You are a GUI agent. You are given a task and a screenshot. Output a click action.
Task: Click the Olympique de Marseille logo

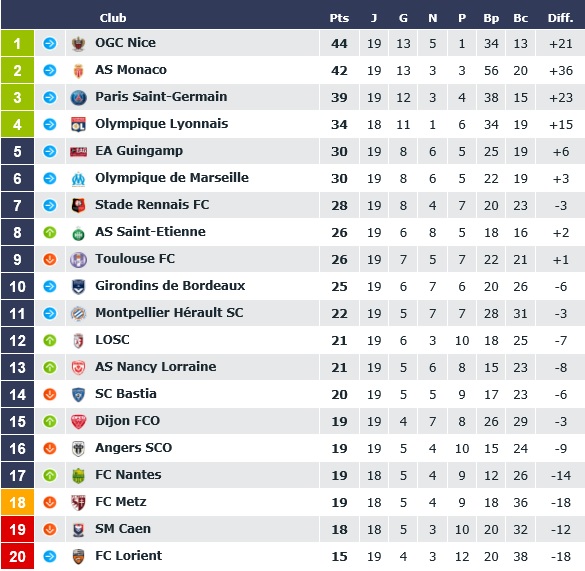pos(78,179)
